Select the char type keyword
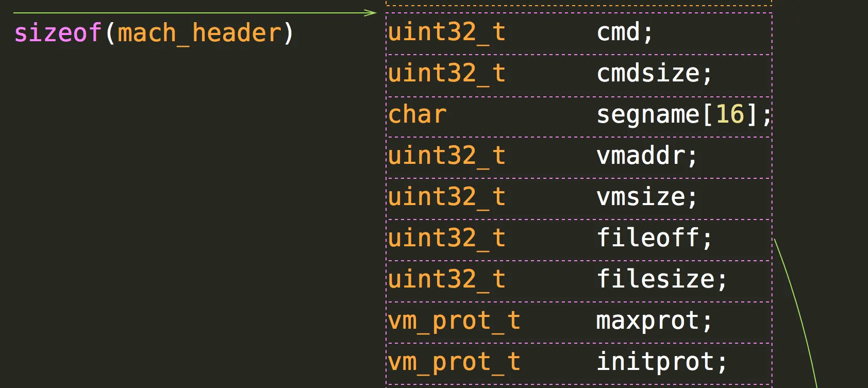 coord(417,114)
